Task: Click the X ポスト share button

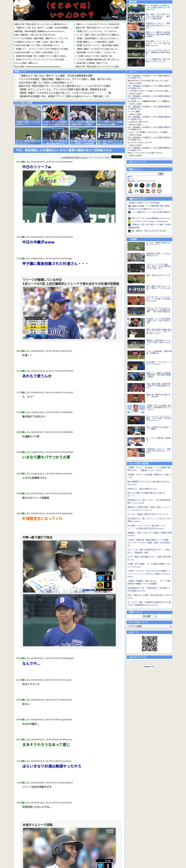Action: 116,157
